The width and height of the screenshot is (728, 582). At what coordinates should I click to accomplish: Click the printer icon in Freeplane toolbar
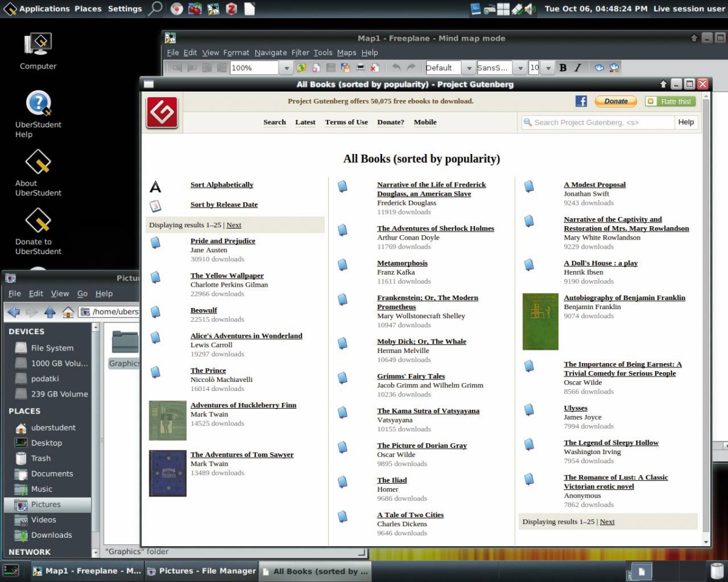(x=360, y=68)
